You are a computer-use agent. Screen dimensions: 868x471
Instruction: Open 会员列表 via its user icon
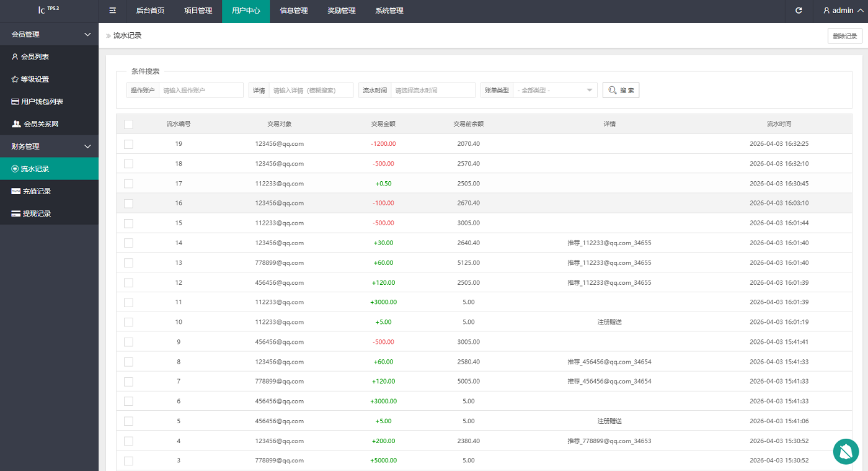[15, 56]
